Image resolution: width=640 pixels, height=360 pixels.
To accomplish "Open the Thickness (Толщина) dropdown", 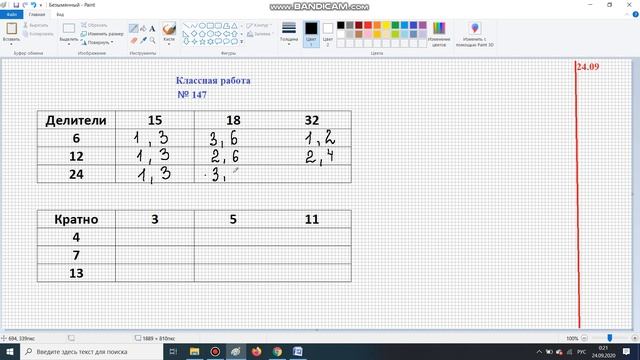I will (289, 34).
